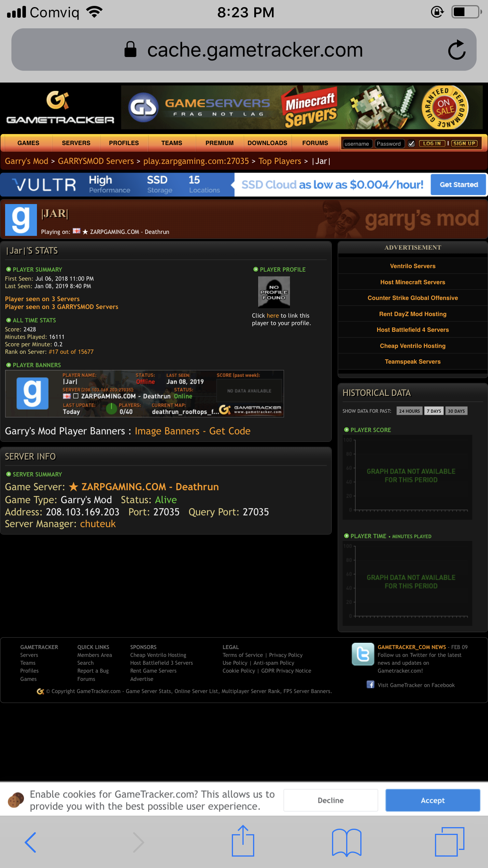Select 30 DAYS historical data tab
This screenshot has width=488, height=868.
pos(456,411)
